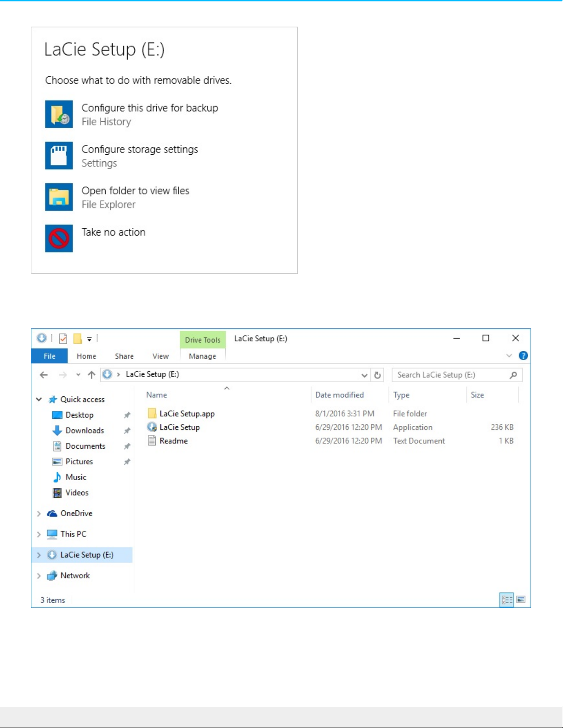Select Network in navigation pane

click(x=75, y=576)
